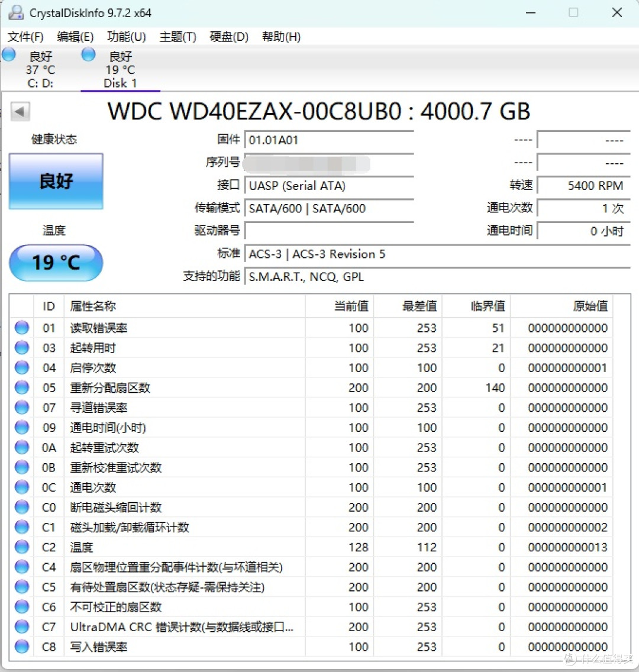
Task: Select worst value 112 in C2 row
Action: [427, 547]
